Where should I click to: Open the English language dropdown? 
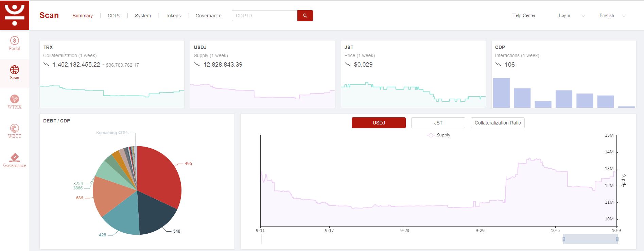pyautogui.click(x=612, y=16)
